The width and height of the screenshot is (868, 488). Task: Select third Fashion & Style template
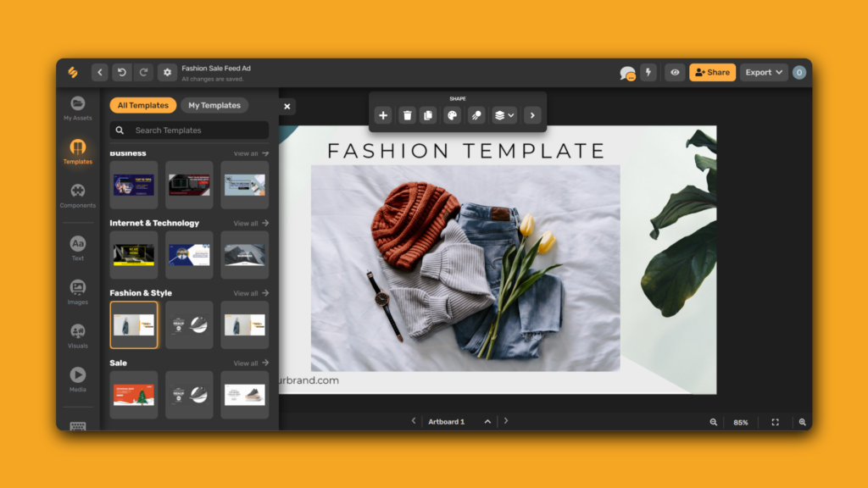tap(245, 324)
